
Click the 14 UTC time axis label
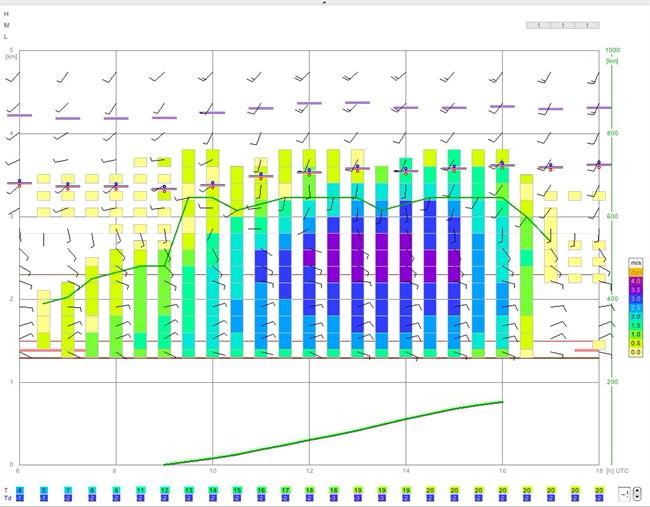point(406,471)
